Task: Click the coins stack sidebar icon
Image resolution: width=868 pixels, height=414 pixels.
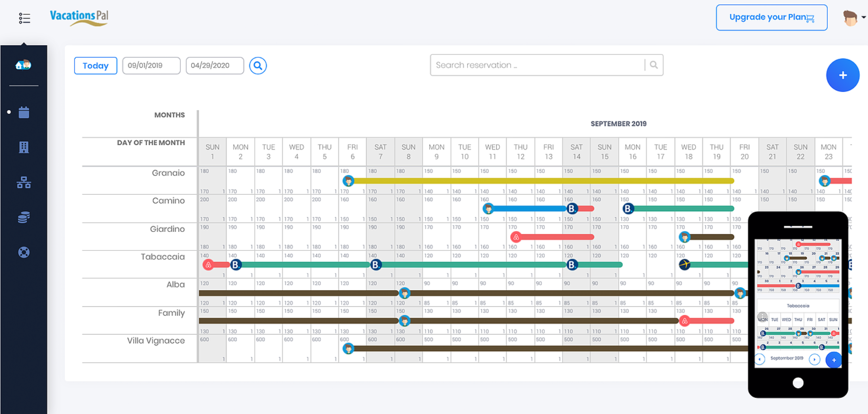Action: coord(24,217)
